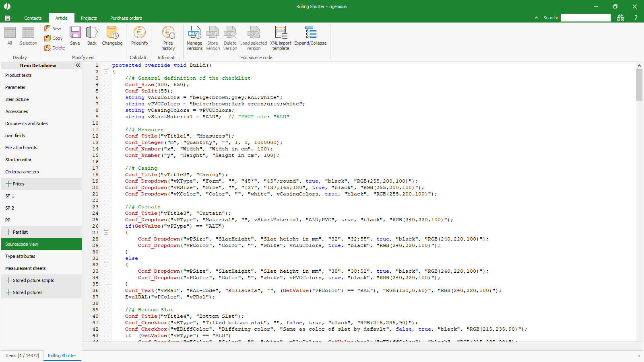Open the Purchase orders tab
Viewport: 644px width, 362px height.
coord(126,18)
